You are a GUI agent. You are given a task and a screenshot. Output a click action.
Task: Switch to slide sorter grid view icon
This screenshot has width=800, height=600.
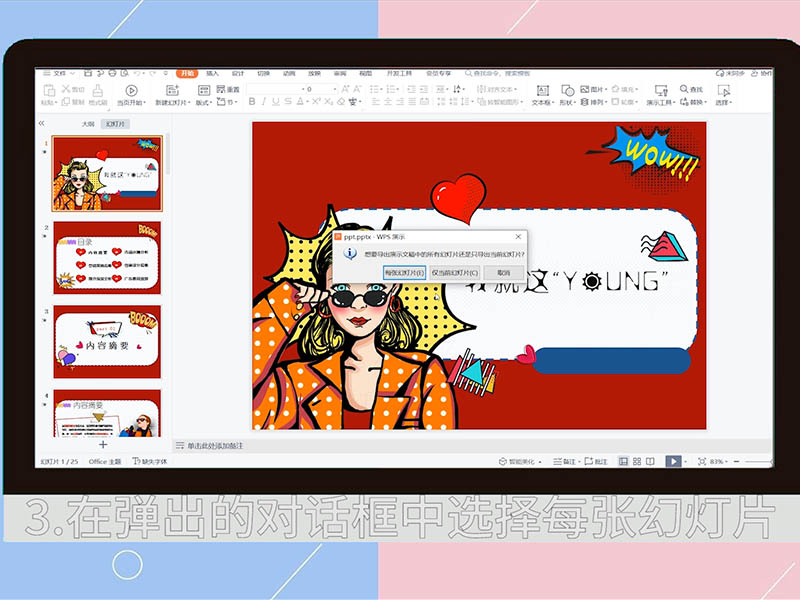[637, 461]
